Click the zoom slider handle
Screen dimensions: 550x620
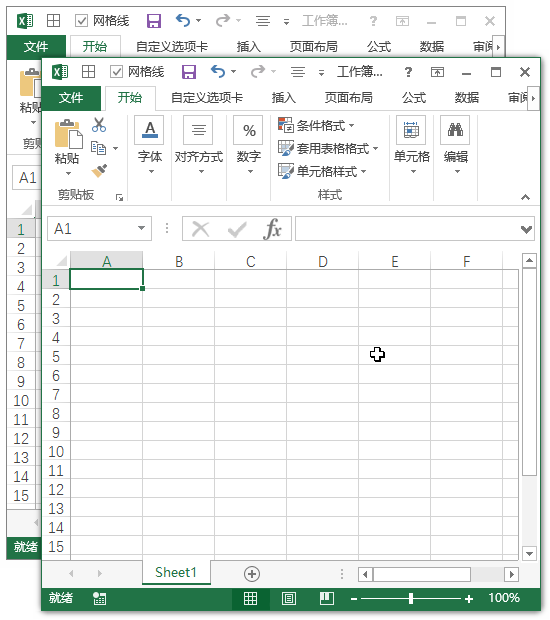(411, 599)
